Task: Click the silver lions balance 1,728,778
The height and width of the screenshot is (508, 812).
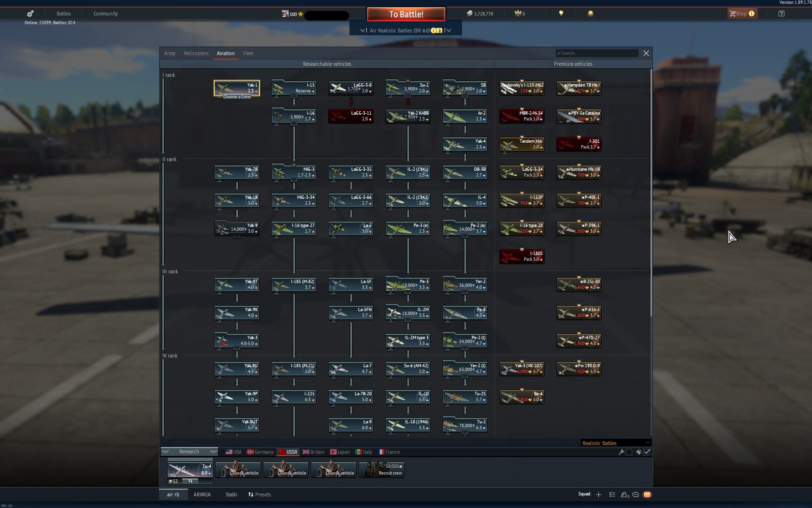Action: [x=479, y=14]
